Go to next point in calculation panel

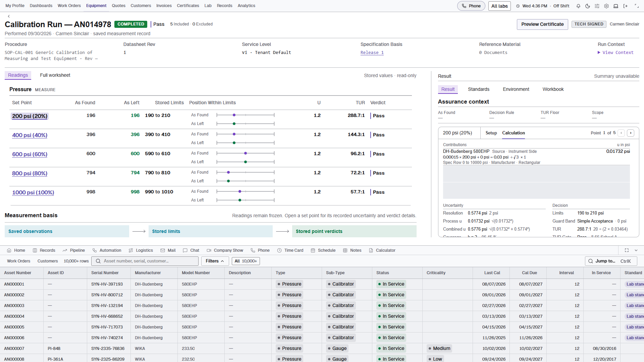(631, 133)
